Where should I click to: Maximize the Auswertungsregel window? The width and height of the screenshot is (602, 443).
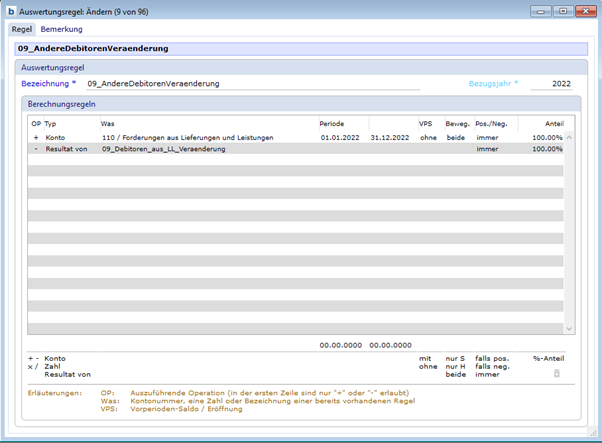[x=563, y=10]
